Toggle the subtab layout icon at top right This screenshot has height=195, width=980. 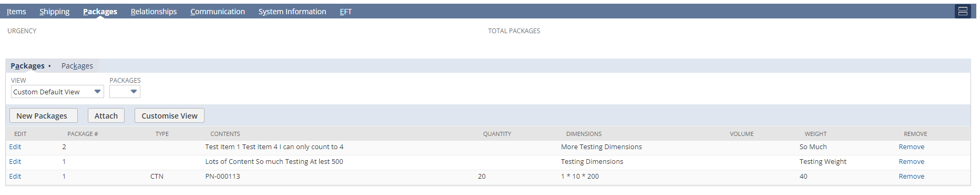pos(963,11)
